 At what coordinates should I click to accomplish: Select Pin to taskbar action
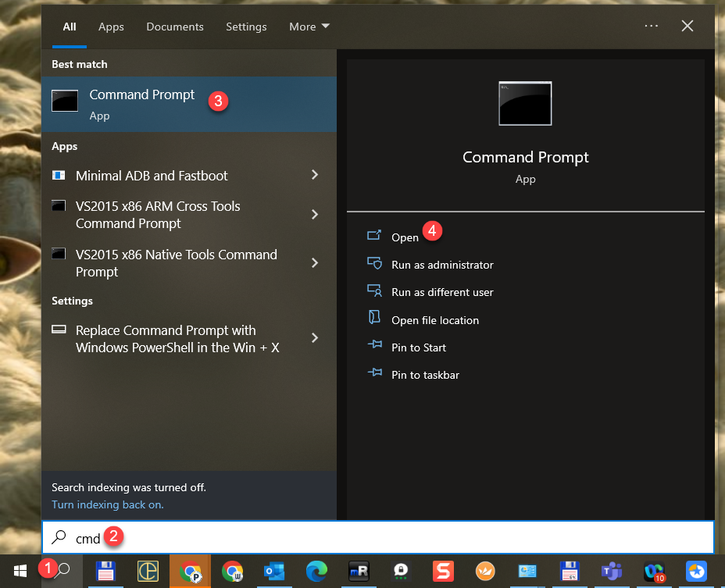(425, 375)
